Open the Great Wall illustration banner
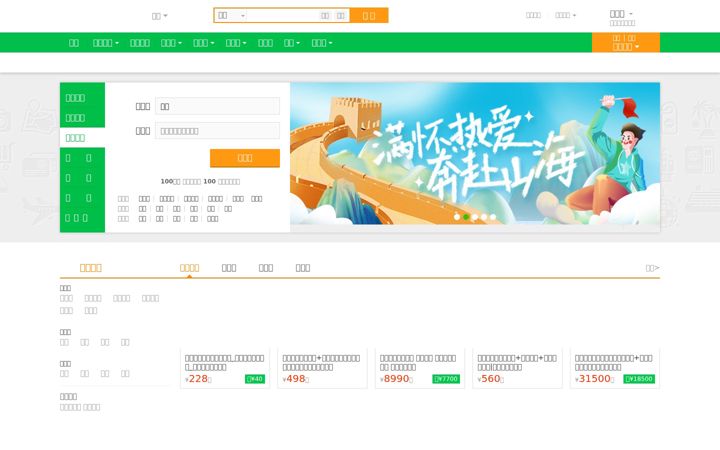Screen dimensions: 720x450 click(x=475, y=153)
